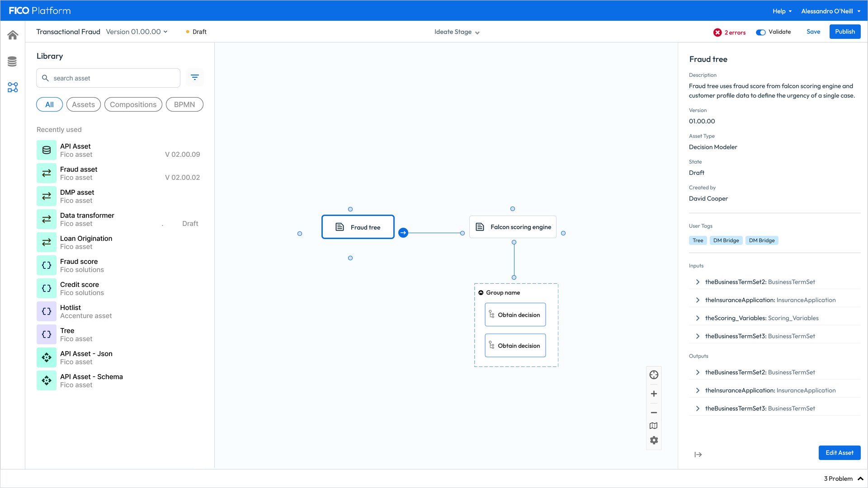The height and width of the screenshot is (488, 868).
Task: Open the Alessandro O'Neill user menu
Action: [831, 11]
